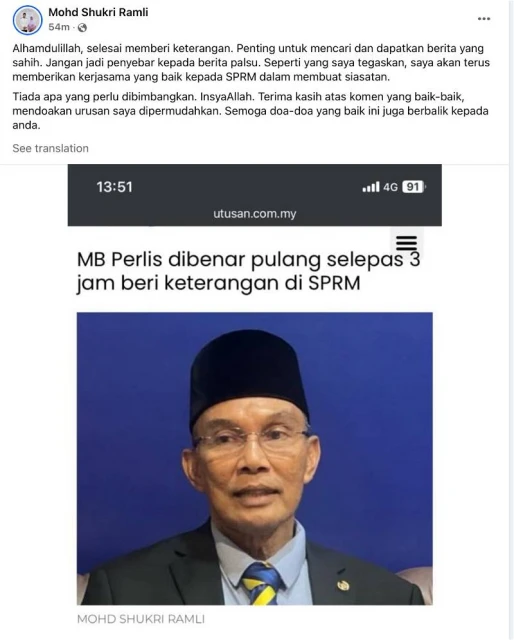Click See translation under the post
514x640 pixels.
[x=50, y=148]
